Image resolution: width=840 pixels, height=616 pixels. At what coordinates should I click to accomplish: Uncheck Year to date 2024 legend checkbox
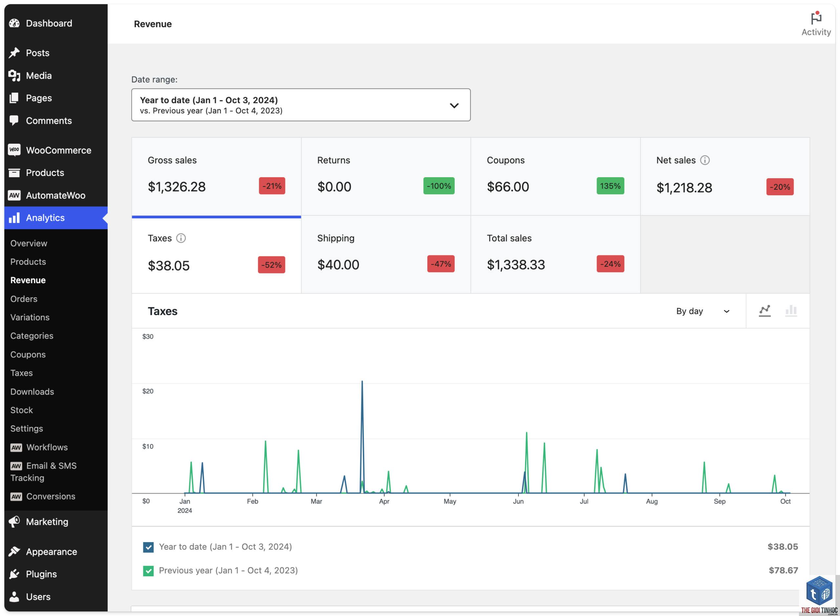148,547
